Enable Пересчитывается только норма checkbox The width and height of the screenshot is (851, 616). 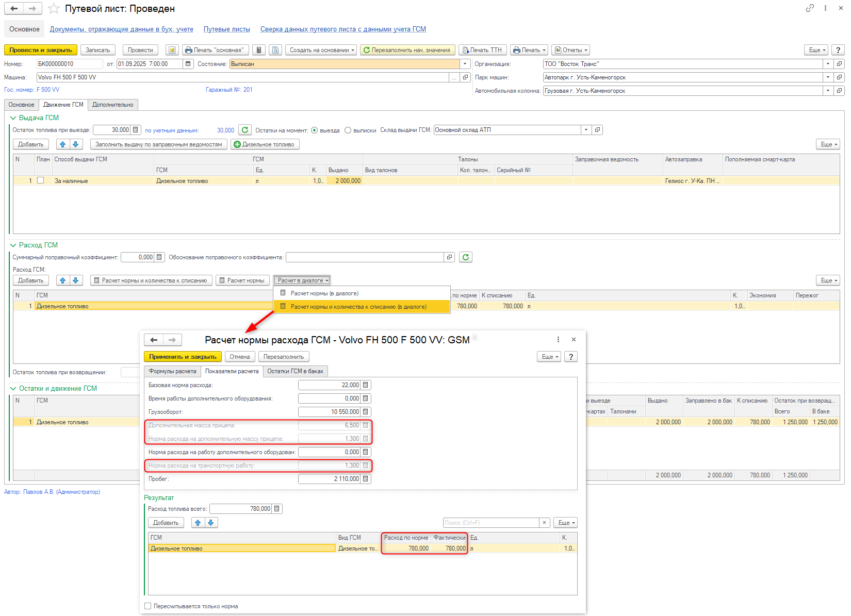[x=148, y=606]
